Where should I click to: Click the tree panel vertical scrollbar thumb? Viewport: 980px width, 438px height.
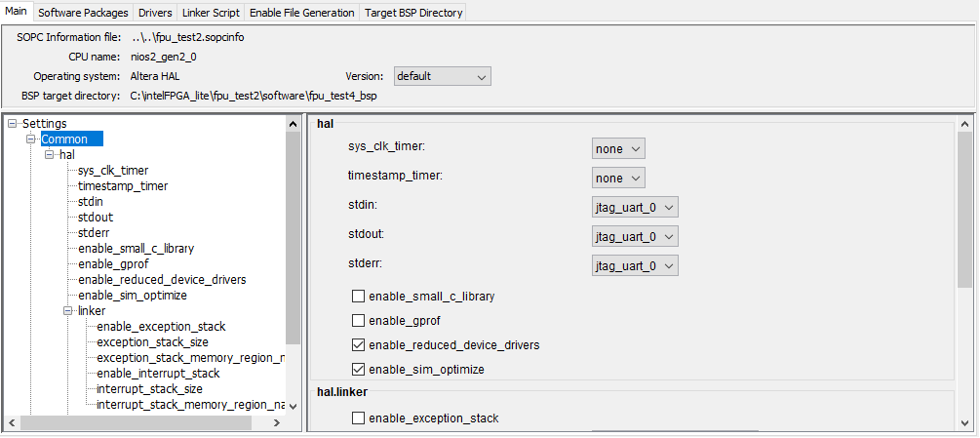pyautogui.click(x=294, y=237)
